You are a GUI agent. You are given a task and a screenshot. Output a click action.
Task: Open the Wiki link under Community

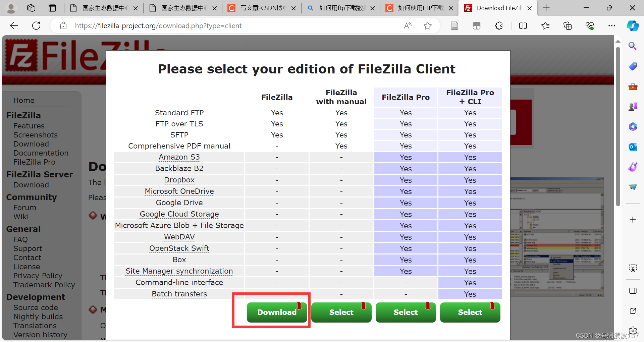(21, 217)
